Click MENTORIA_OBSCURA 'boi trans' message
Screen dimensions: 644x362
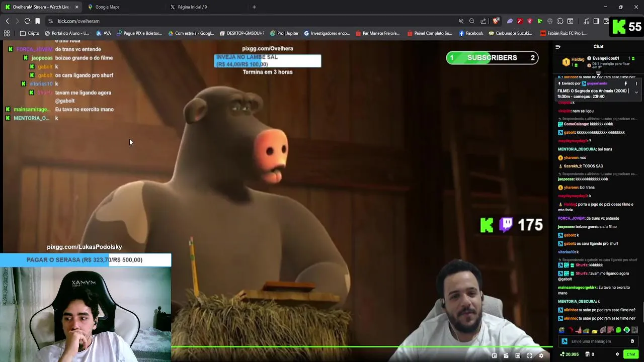(x=585, y=149)
